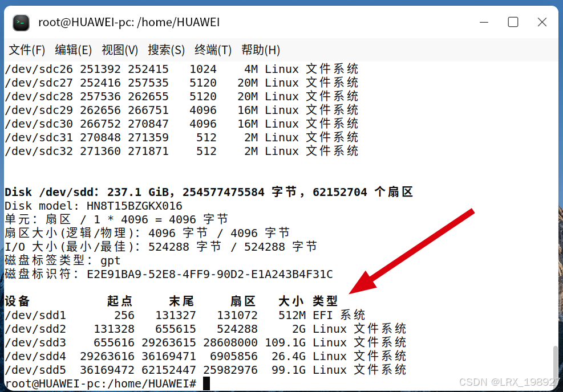Click the /dev/sdd5 device name

[35, 370]
